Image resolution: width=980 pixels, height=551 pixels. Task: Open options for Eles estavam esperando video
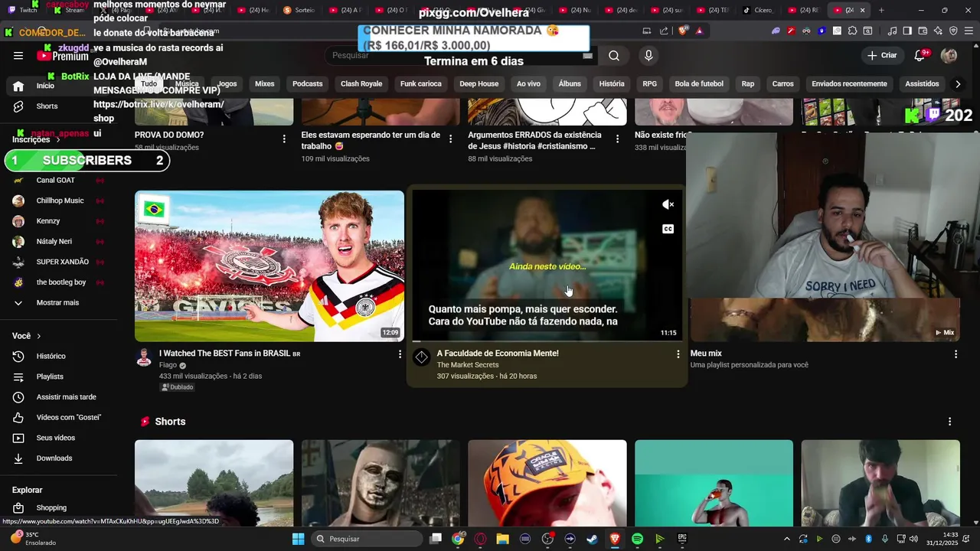(x=451, y=139)
